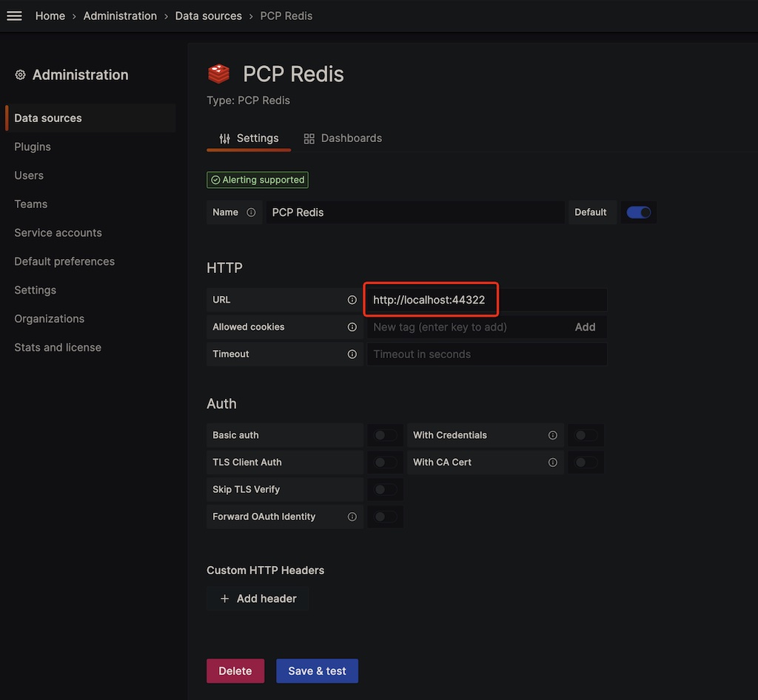Enable the Forward OAuth Identity toggle
Image resolution: width=758 pixels, height=700 pixels.
click(x=385, y=517)
